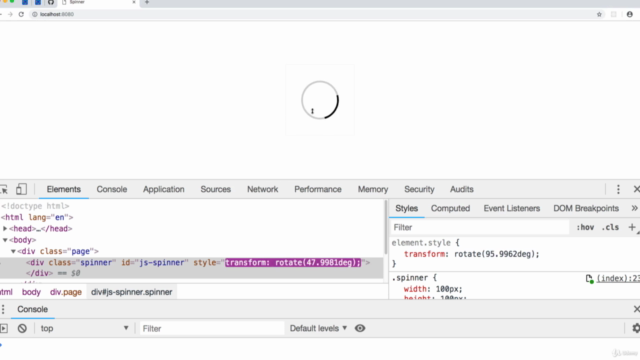Select body in the breadcrumb bar

point(31,292)
